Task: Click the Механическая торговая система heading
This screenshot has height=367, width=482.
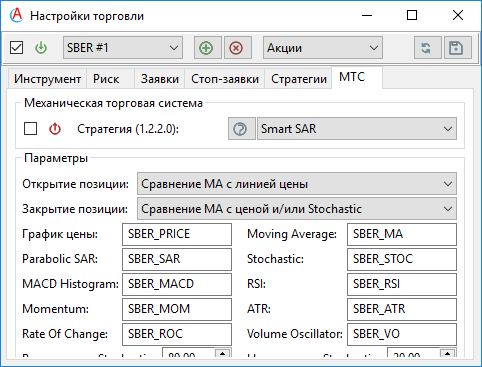Action: 113,103
